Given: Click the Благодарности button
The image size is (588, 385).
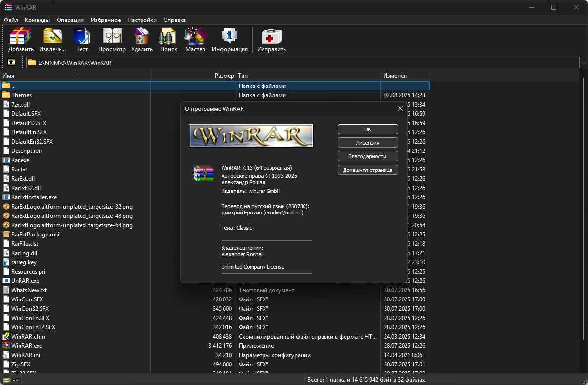Looking at the screenshot, I should pos(368,156).
